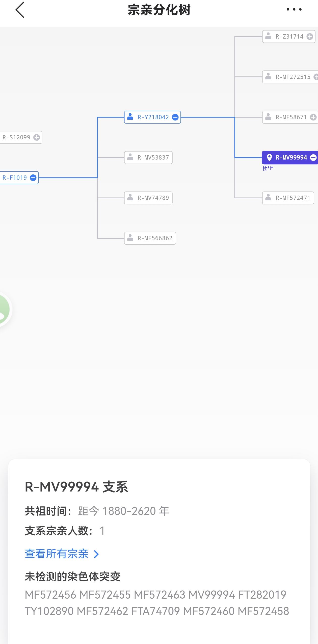Tap the person icon on R-MV53837 node

click(130, 157)
